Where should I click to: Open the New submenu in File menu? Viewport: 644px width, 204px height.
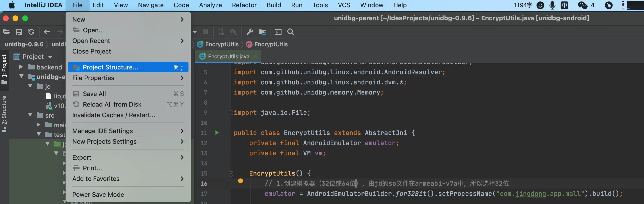[128, 20]
